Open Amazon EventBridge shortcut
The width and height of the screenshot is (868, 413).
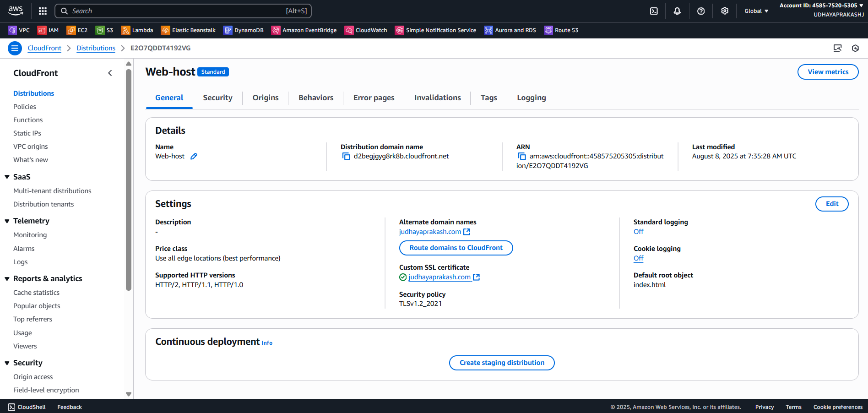[304, 30]
